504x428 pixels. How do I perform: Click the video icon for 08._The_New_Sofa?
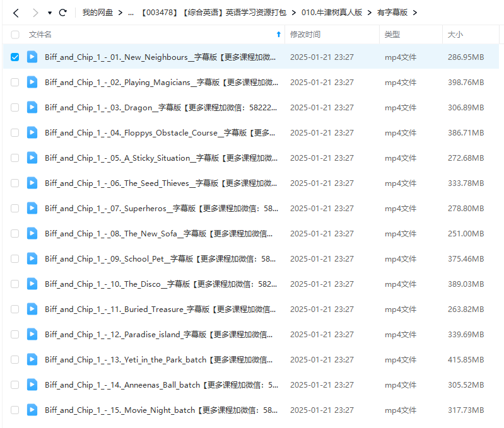(32, 233)
